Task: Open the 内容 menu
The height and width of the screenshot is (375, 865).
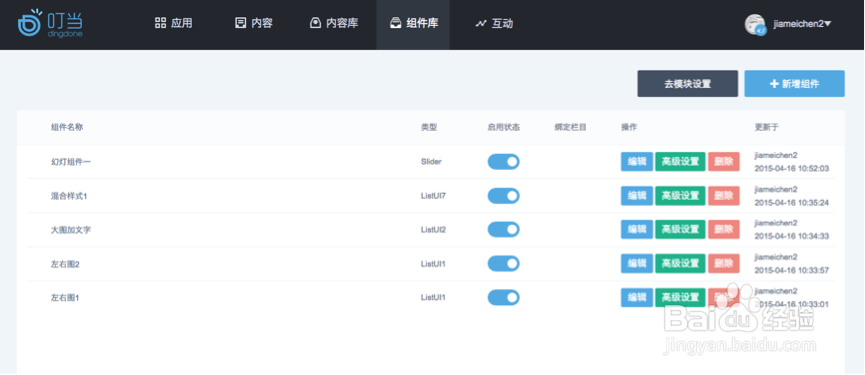Action: pyautogui.click(x=254, y=23)
